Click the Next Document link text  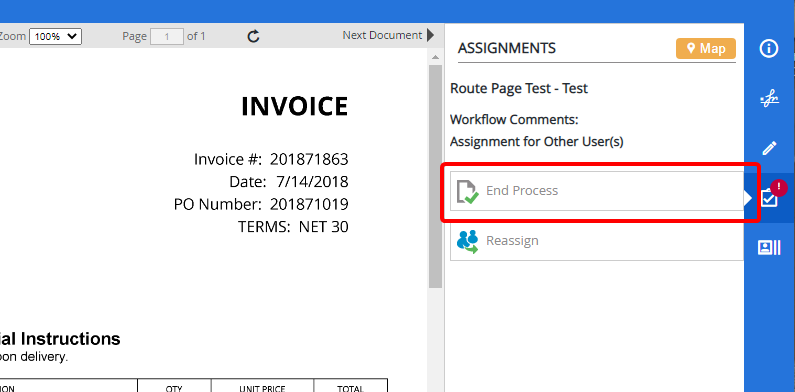(x=382, y=35)
